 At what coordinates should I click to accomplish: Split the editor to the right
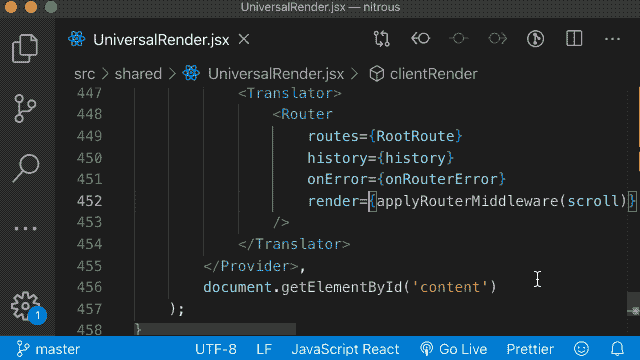(x=574, y=39)
